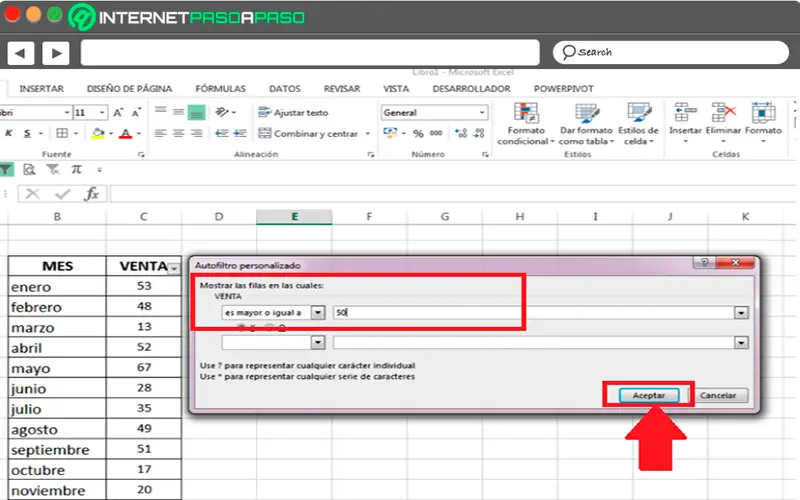Screen dimensions: 800x500
Task: Open the font name dropdown
Action: tap(67, 112)
